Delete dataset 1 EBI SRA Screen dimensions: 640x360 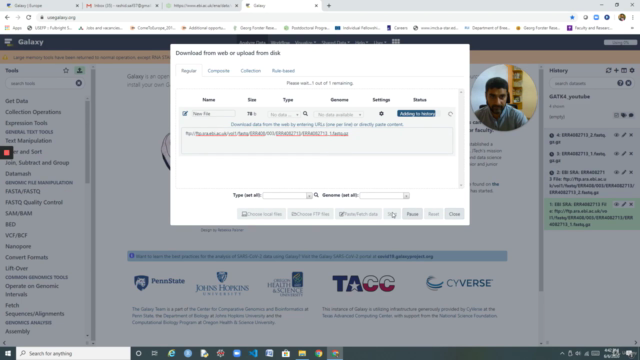(x=631, y=204)
